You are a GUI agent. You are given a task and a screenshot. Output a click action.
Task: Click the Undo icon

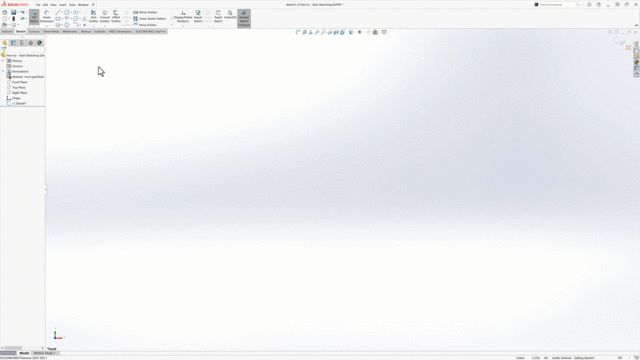coord(22,12)
